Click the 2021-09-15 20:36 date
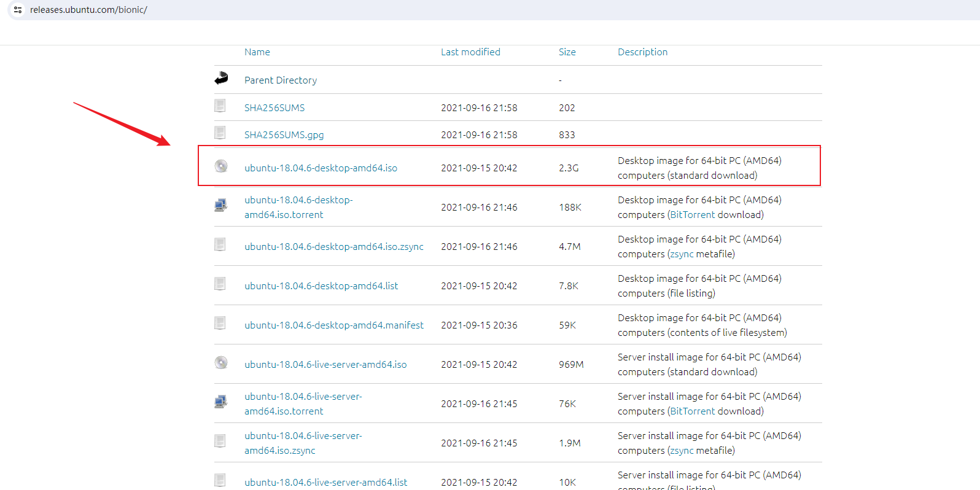Viewport: 980px width, 490px height. [479, 325]
